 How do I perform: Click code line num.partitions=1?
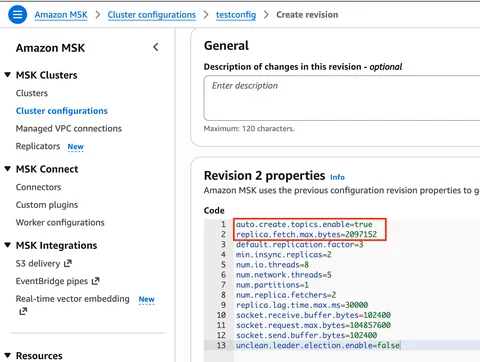272,285
